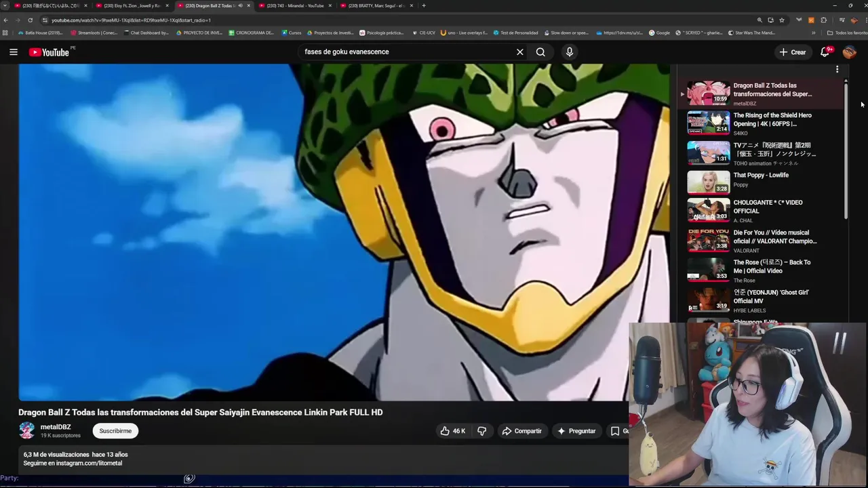Open the playlist three-dot options menu

(837, 70)
